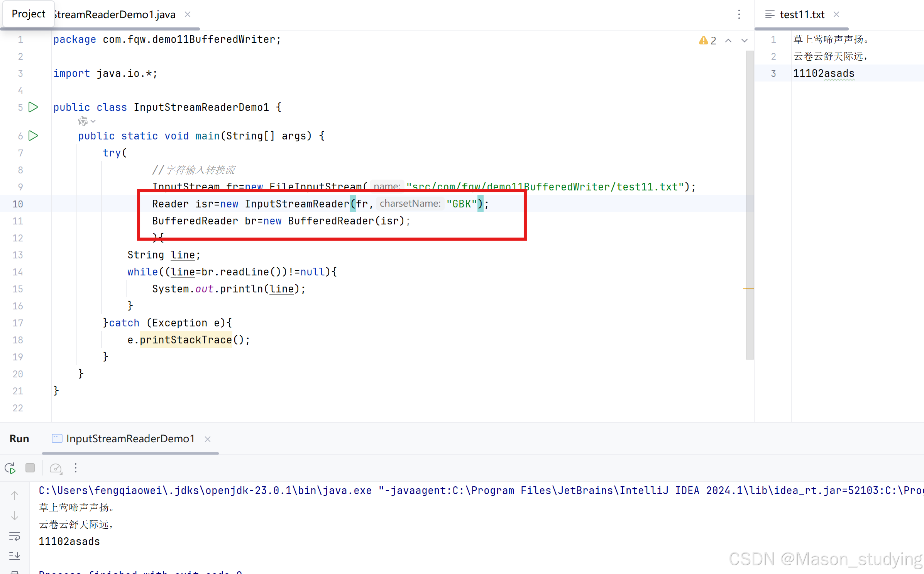
Task: Open Run toolbar more options menu
Action: point(76,468)
